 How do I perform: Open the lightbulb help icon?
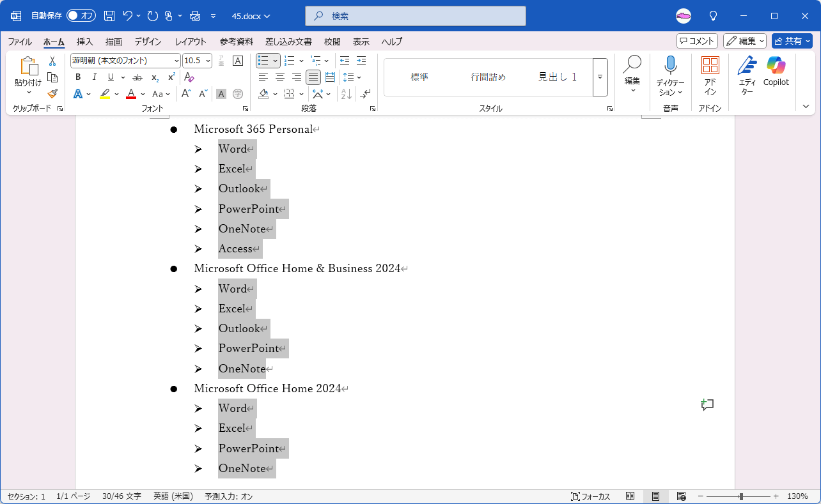pos(714,16)
